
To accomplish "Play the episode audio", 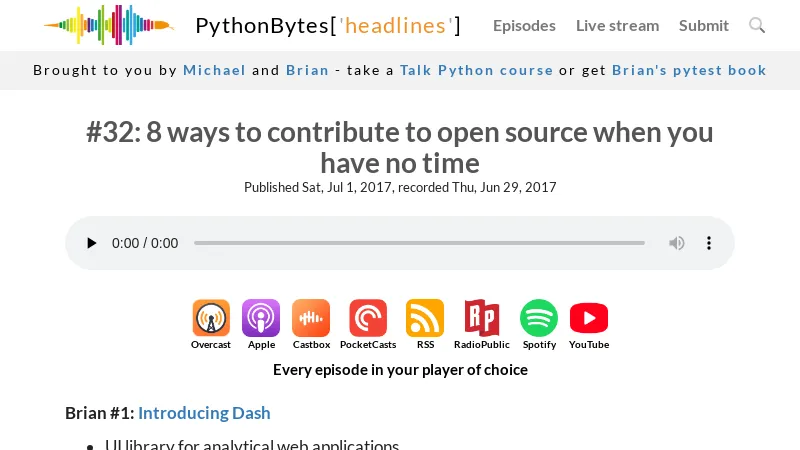I will click(92, 243).
